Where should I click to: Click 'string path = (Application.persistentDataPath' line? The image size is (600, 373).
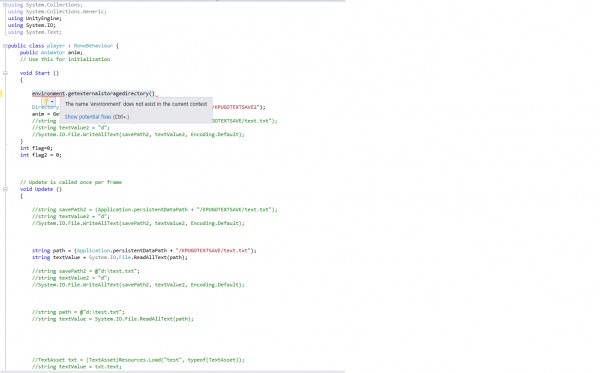(x=144, y=251)
